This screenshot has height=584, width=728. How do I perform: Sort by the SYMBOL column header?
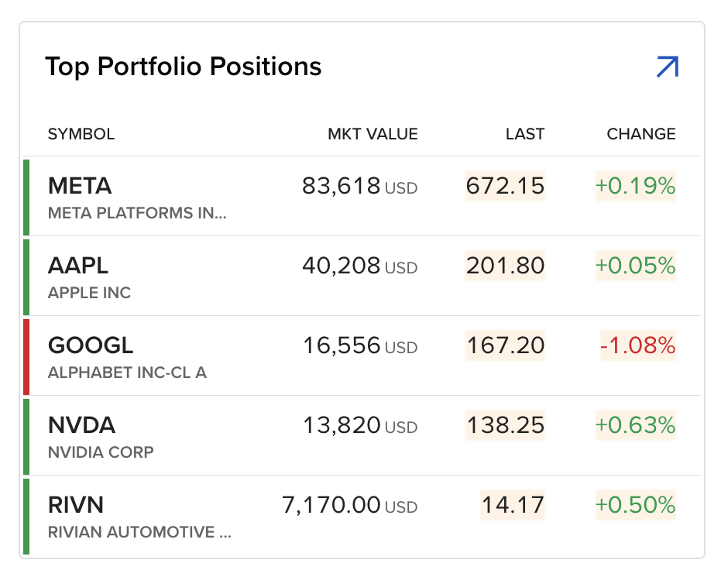(81, 133)
